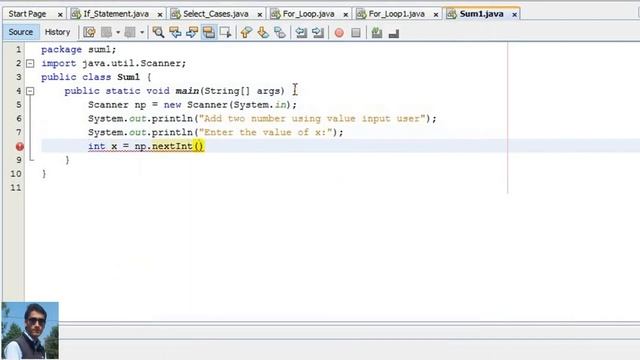Close the For_Loop.java tab
The width and height of the screenshot is (640, 360).
345,14
